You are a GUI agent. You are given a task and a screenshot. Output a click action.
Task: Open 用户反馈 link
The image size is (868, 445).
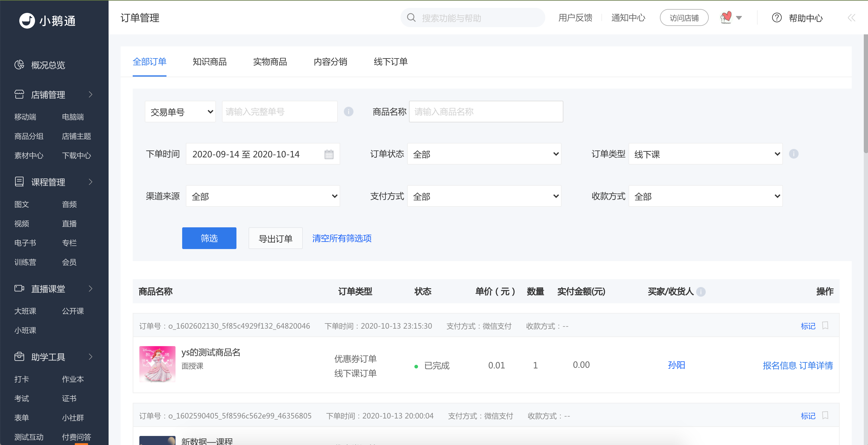575,17
